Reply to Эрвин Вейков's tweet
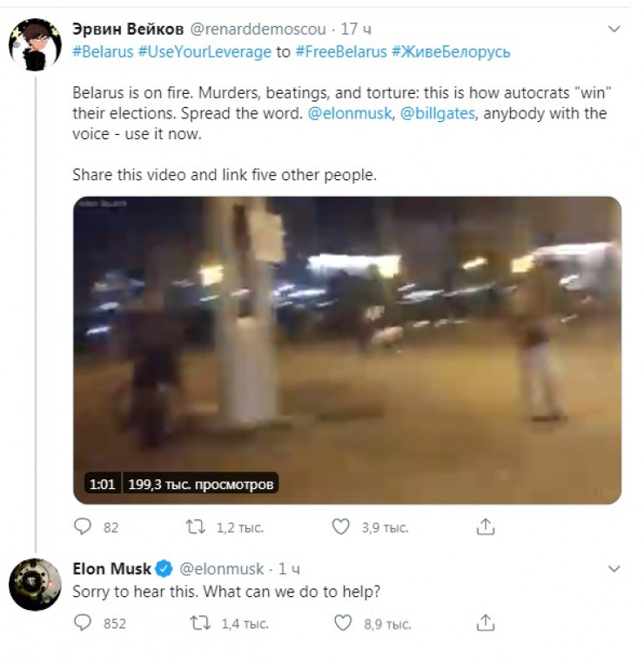This screenshot has height=663, width=644. click(x=84, y=527)
